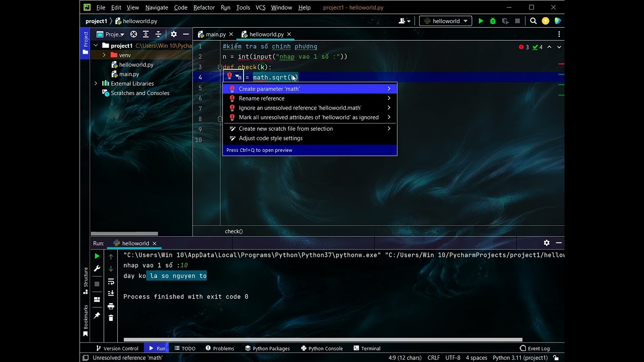The width and height of the screenshot is (644, 362).
Task: Hide the Project panel with the minus icon
Action: (186, 34)
